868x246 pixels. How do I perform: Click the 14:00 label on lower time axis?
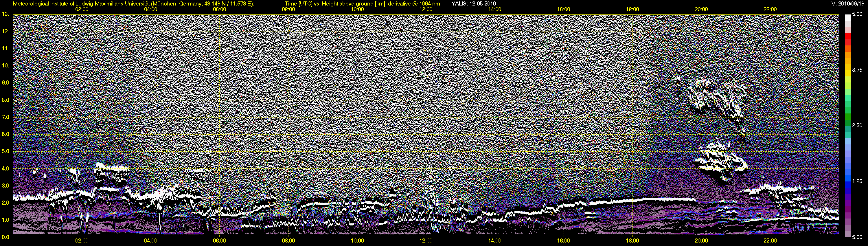[495, 241]
